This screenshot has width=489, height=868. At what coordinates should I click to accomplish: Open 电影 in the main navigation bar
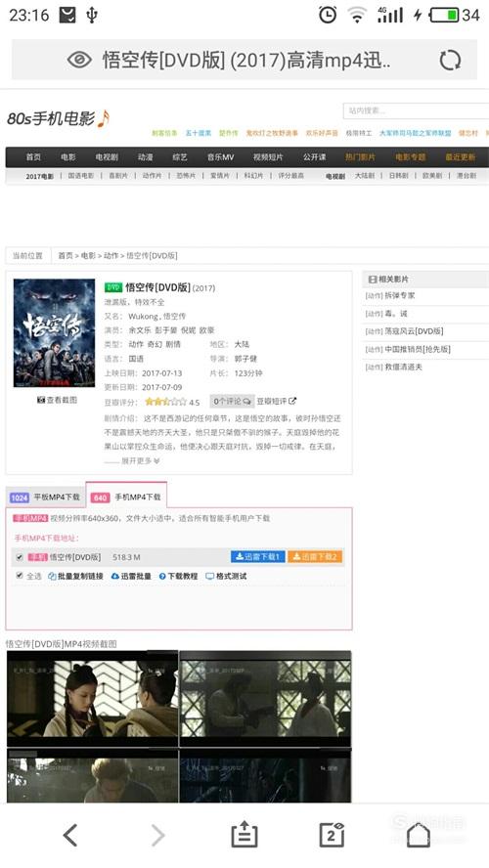click(x=68, y=157)
